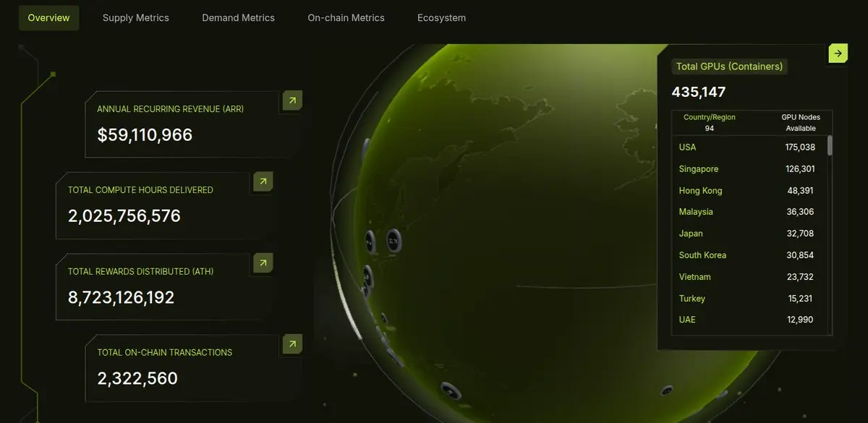
Task: Open Annual Recurring Revenue details arrow icon
Action: tap(292, 101)
